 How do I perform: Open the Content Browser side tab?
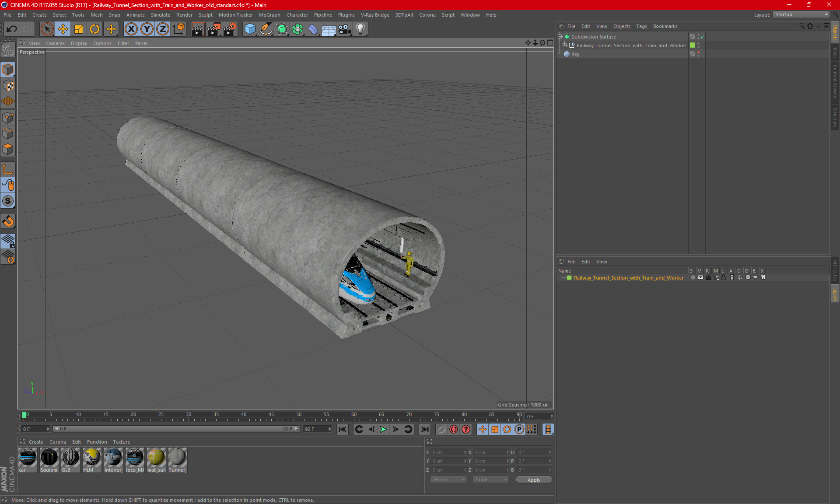coord(835,82)
